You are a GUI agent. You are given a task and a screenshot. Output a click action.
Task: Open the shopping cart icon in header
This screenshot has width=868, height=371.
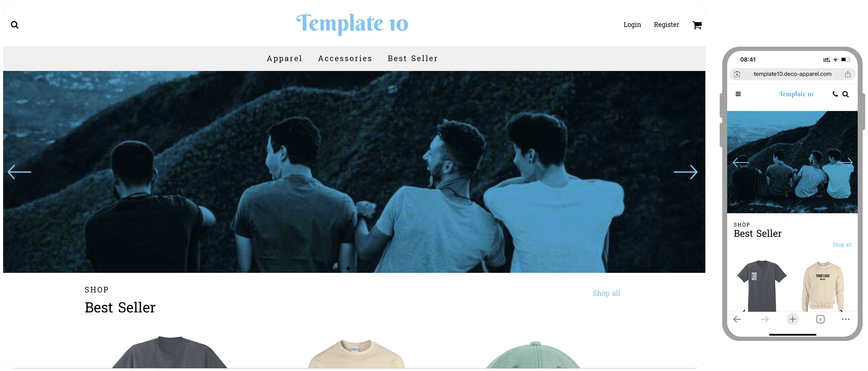(x=697, y=25)
